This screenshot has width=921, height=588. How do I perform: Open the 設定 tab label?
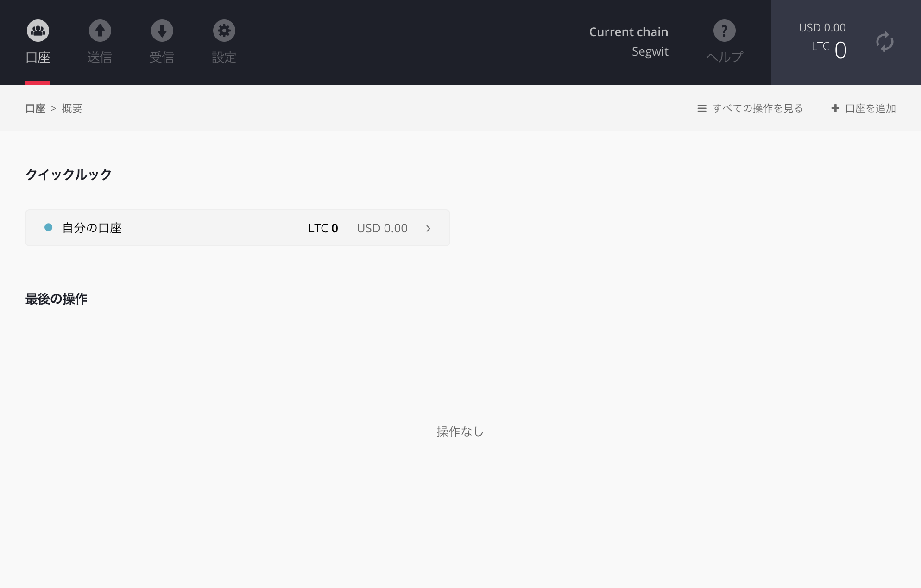pos(224,57)
